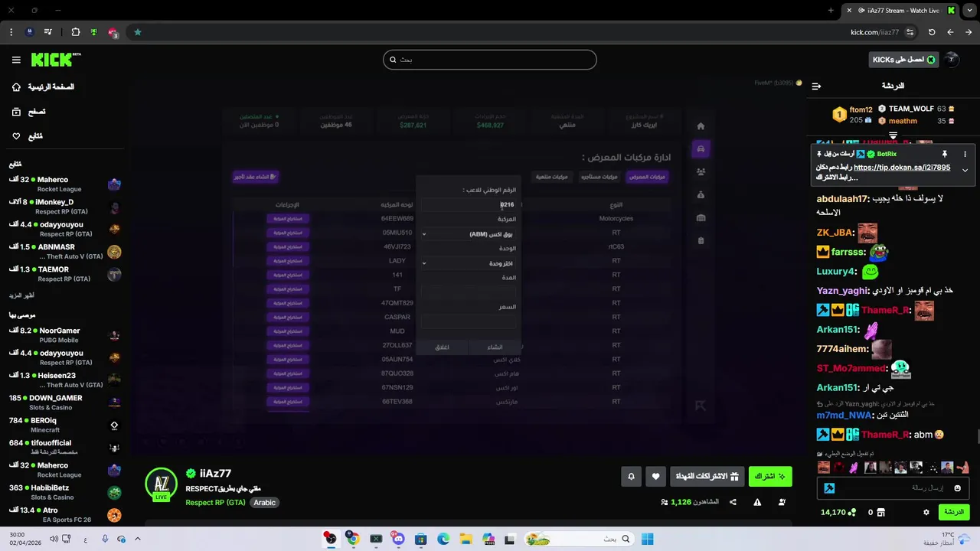980x551 pixels.
Task: Open the HabibiBetz channel
Action: 65,492
